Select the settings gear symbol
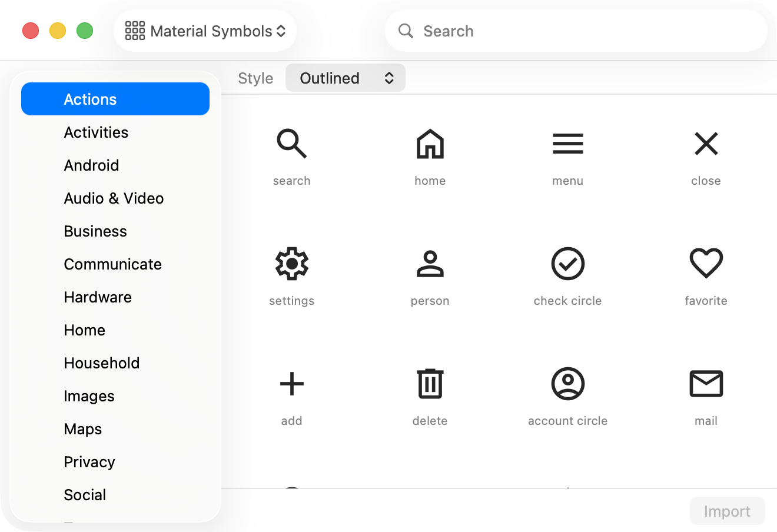 [x=292, y=264]
